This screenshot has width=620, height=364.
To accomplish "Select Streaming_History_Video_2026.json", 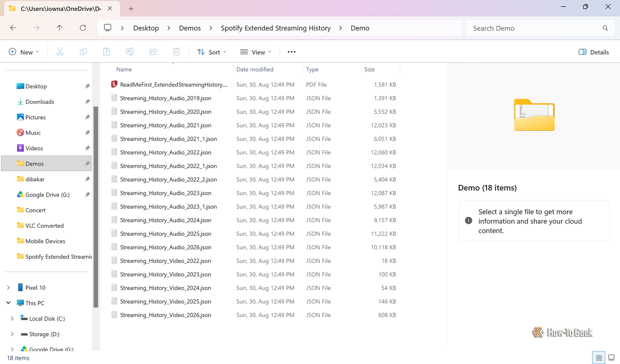I will (x=166, y=315).
